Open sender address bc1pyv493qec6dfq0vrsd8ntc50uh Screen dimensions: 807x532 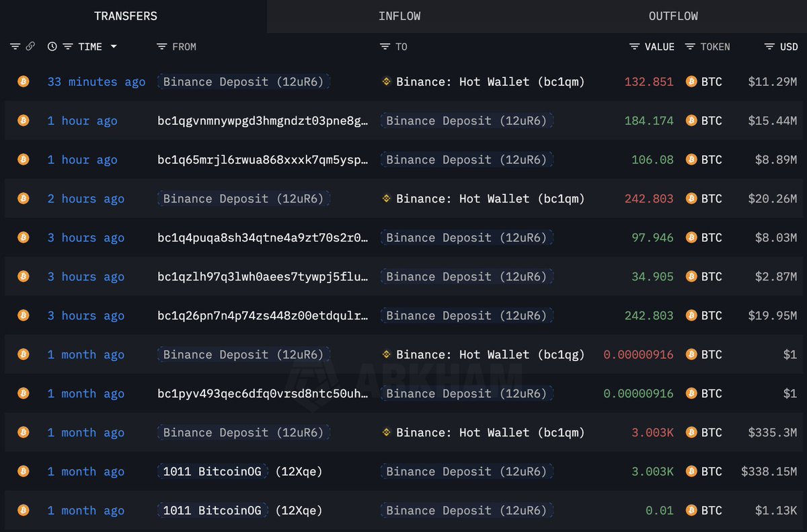[x=263, y=393]
